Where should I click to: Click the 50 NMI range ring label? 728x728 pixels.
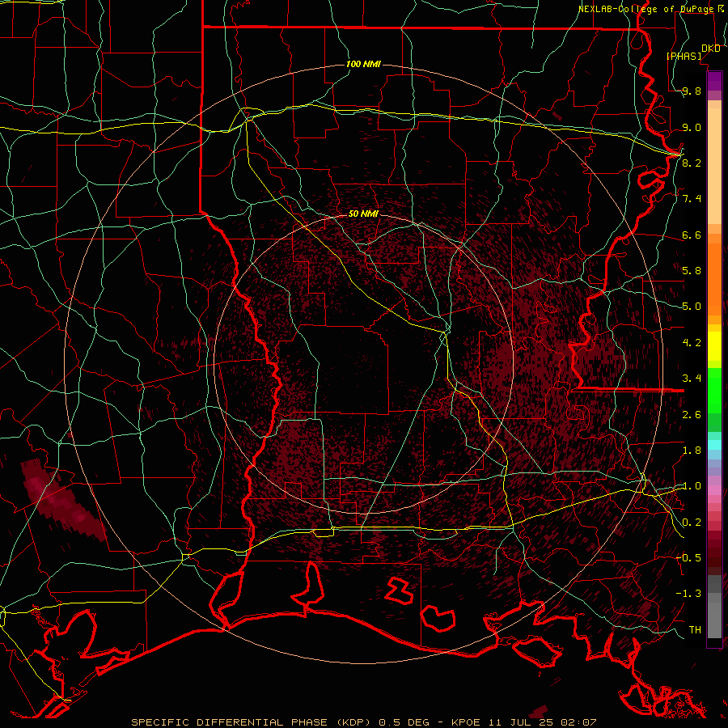(x=363, y=214)
